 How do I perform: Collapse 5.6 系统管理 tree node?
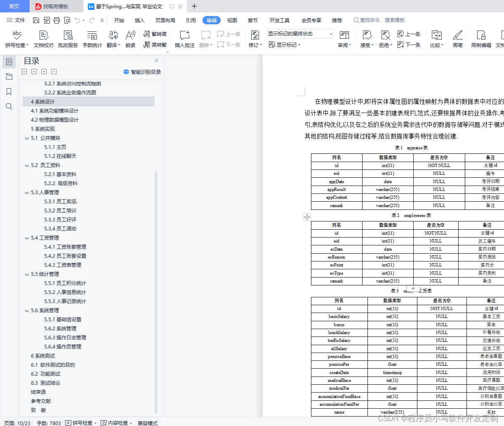(27, 311)
